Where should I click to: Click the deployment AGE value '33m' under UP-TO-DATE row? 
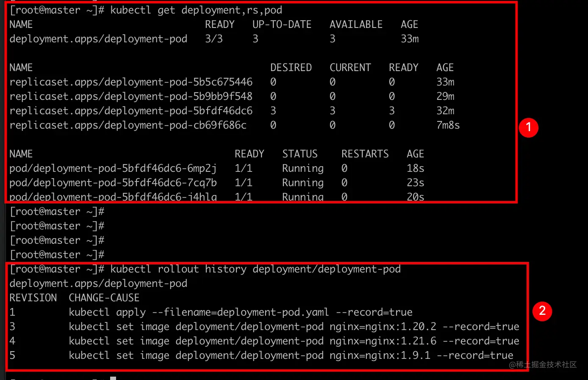[410, 39]
